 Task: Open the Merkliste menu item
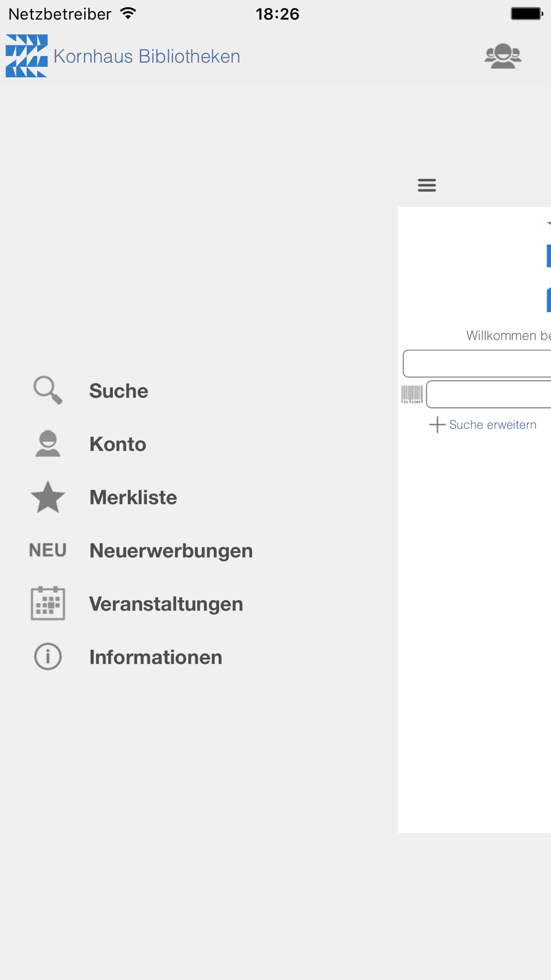pyautogui.click(x=133, y=497)
